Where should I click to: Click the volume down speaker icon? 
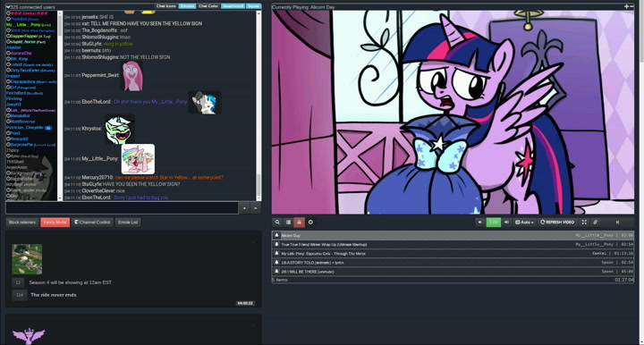pos(479,222)
